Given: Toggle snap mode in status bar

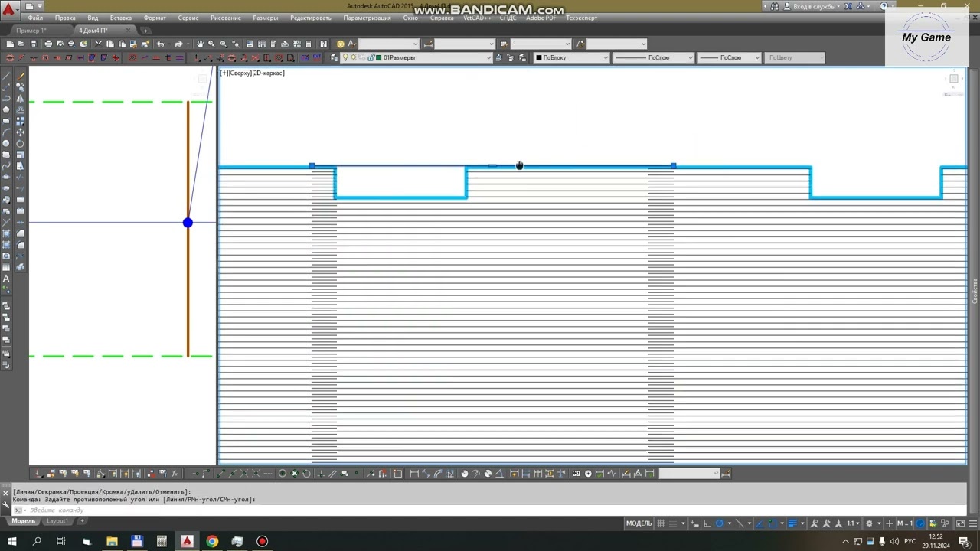Looking at the screenshot, I should pos(673,523).
